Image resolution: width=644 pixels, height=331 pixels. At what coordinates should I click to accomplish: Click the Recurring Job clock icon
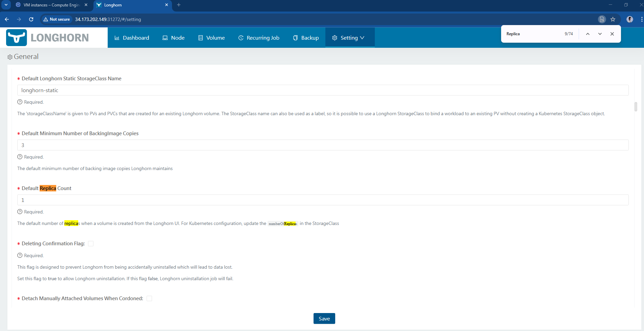241,38
